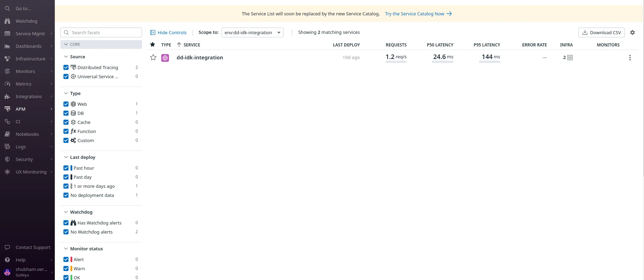The width and height of the screenshot is (644, 280).
Task: Open the Scope to env dropdown
Action: [252, 32]
